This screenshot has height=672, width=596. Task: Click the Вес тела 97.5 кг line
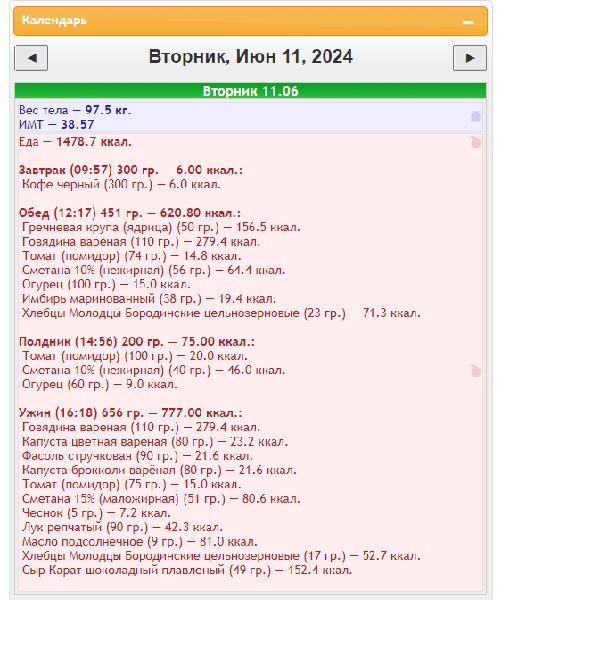[x=75, y=110]
